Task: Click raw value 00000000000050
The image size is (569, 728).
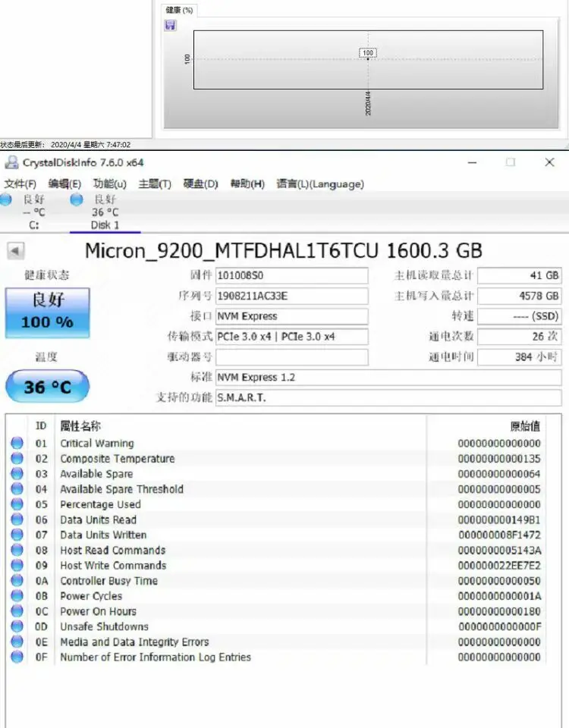Action: coord(499,581)
